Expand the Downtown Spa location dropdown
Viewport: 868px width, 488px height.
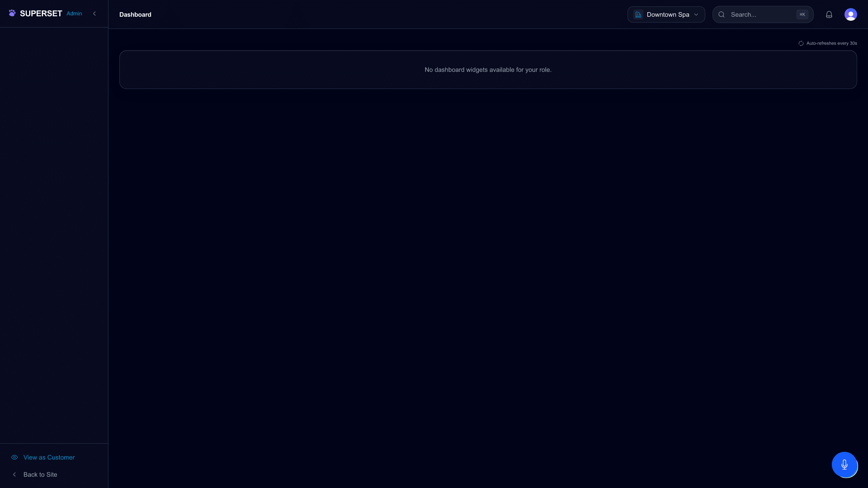tap(666, 14)
